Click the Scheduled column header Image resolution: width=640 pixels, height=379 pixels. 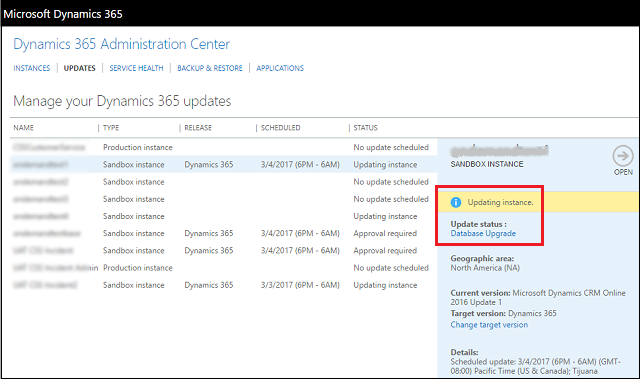click(x=280, y=128)
